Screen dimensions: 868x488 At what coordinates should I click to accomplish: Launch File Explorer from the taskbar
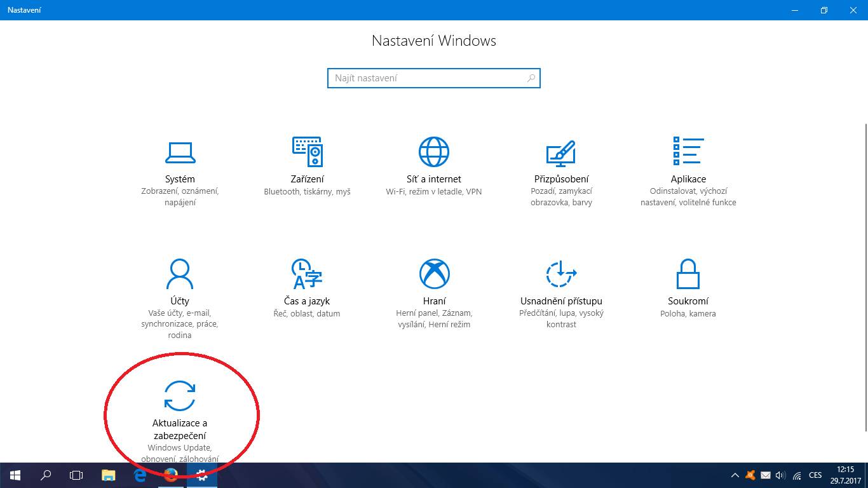pos(109,475)
